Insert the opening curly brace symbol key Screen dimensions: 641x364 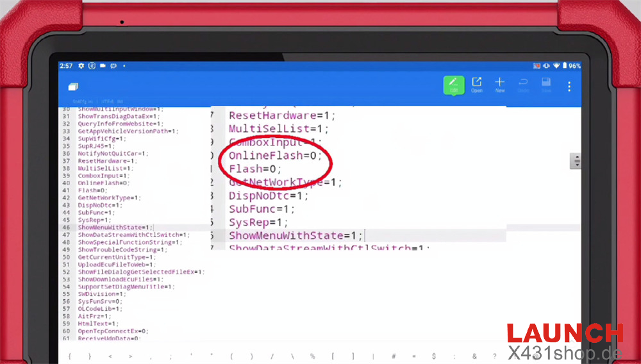pyautogui.click(x=69, y=356)
